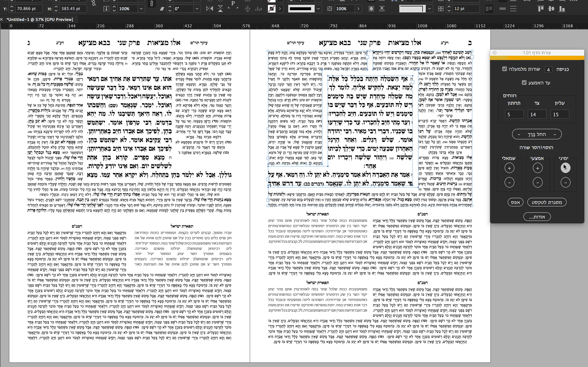This screenshot has width=588, height=367.
Task: Click the H height field showing 383.45 pt
Action: coord(73,9)
